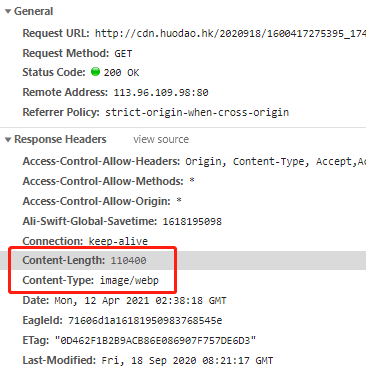Click the Referrer Policy value

tap(197, 112)
